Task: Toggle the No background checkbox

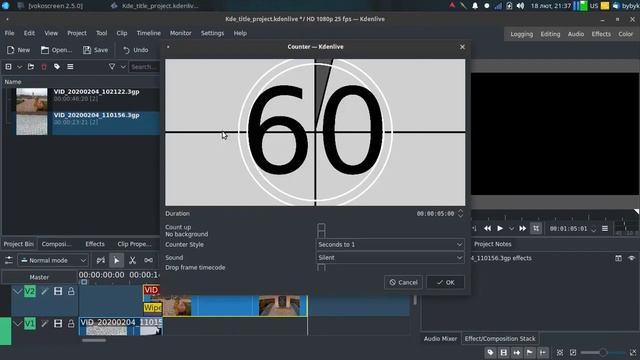Action: pyautogui.click(x=321, y=234)
